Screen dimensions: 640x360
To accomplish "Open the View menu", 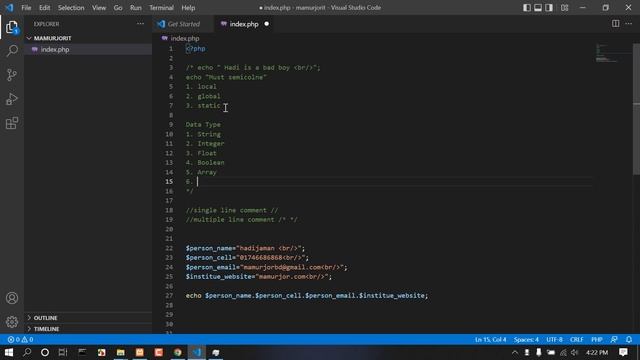I will [x=99, y=8].
